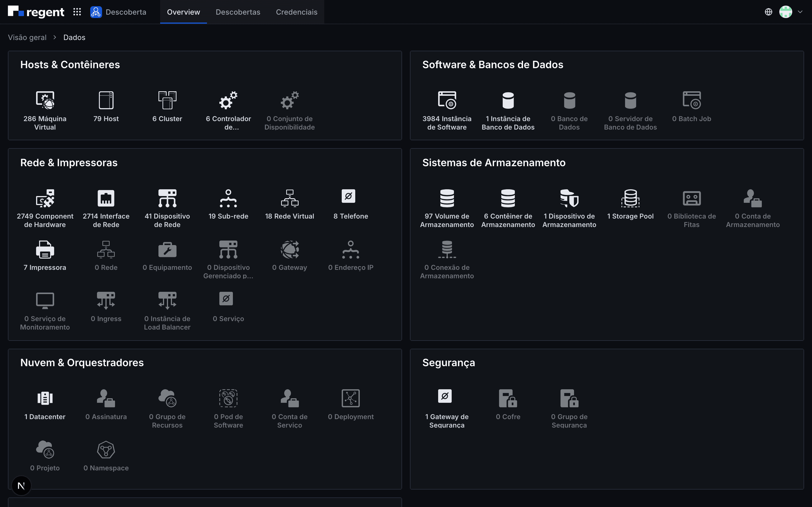Select the 1 Storage Pool icon

pyautogui.click(x=630, y=198)
